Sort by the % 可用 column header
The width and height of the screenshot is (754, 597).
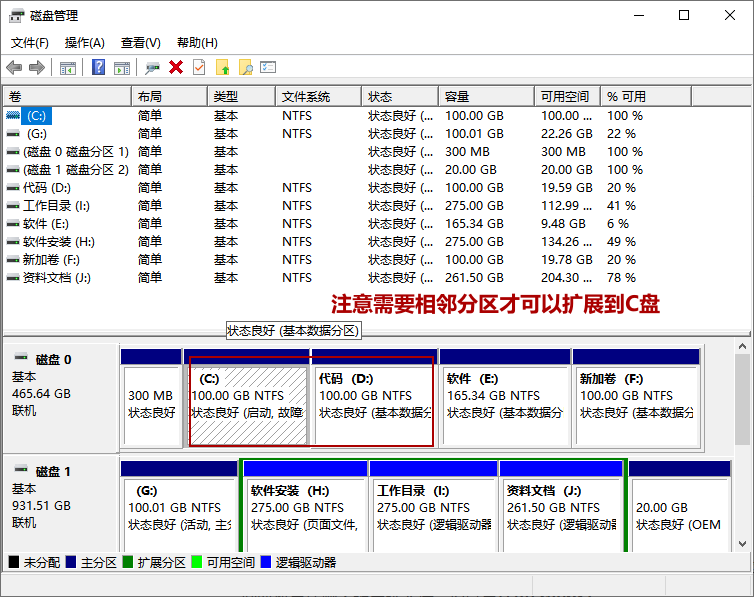tap(646, 97)
